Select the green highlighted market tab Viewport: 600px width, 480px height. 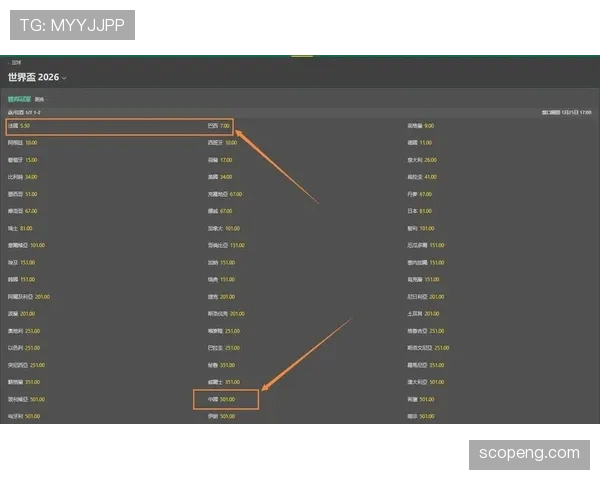(x=19, y=99)
